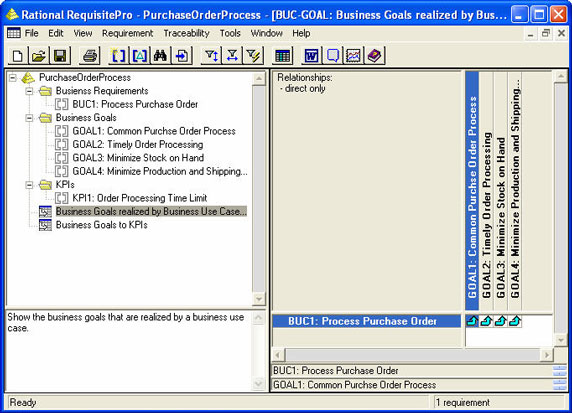The image size is (572, 413).
Task: Click the filter with lightning bolt icon
Action: (x=253, y=56)
